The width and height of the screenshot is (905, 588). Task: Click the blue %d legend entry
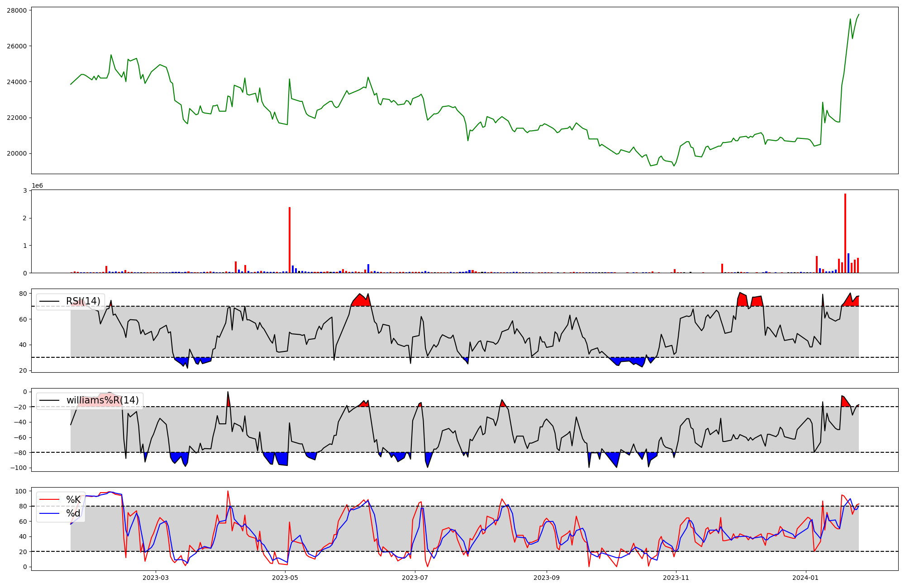click(x=73, y=513)
